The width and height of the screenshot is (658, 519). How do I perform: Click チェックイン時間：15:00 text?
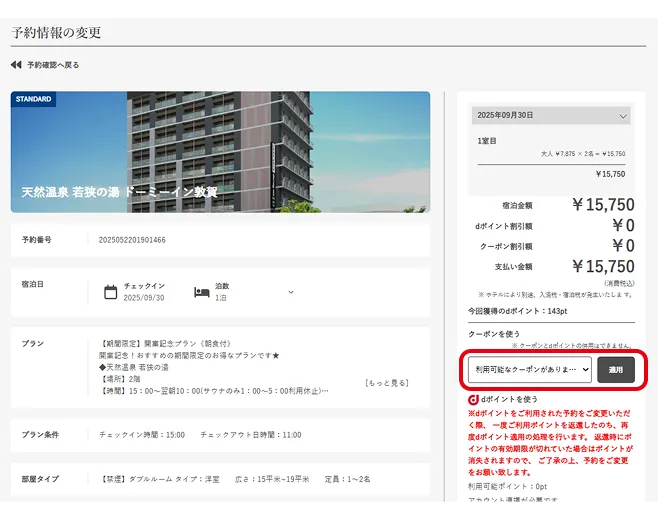142,435
